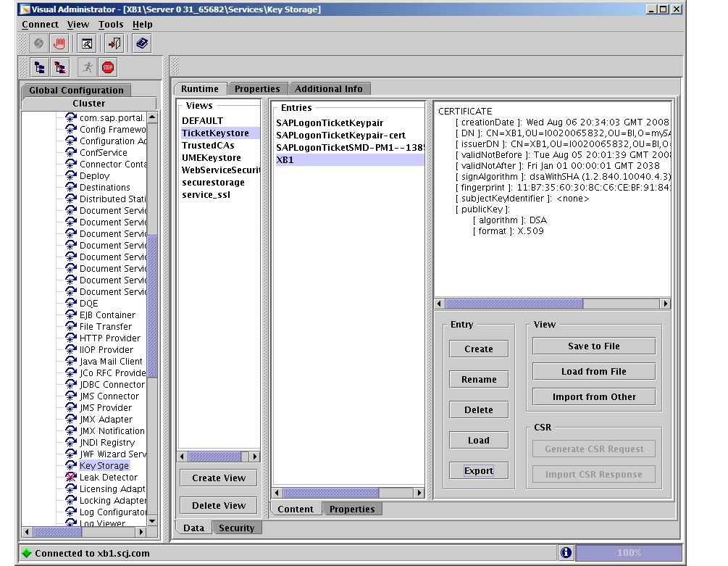Switch to the Properties tab at top
Viewport: 728px width, 566px height.
click(257, 88)
